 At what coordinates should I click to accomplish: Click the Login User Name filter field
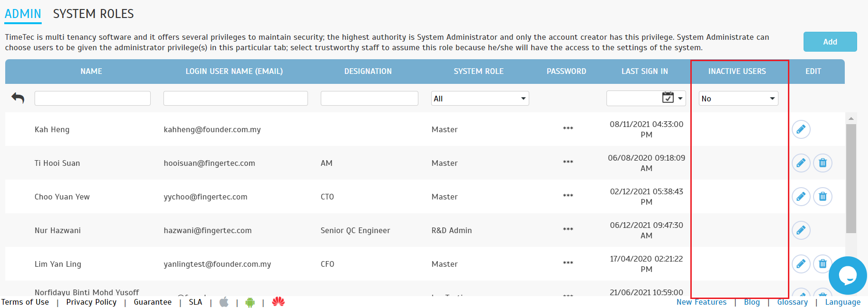pos(235,99)
